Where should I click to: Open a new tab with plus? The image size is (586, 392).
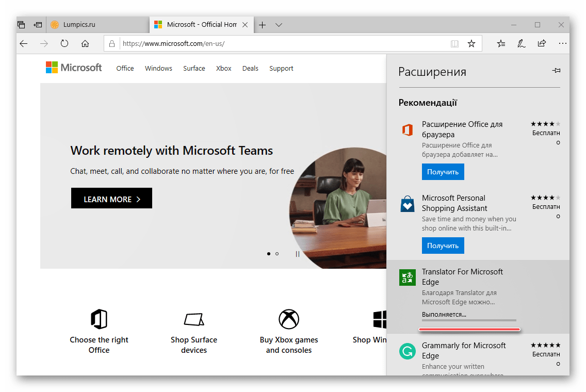point(262,25)
